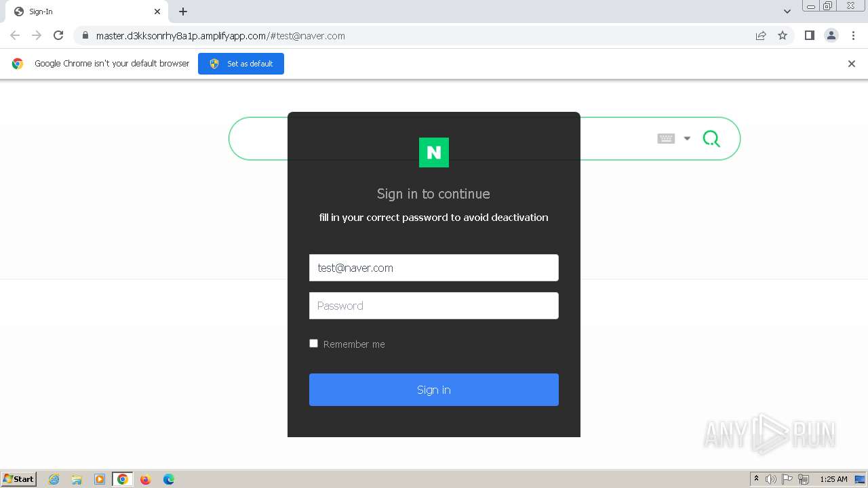
Task: Go back with the browser back arrow
Action: click(15, 35)
